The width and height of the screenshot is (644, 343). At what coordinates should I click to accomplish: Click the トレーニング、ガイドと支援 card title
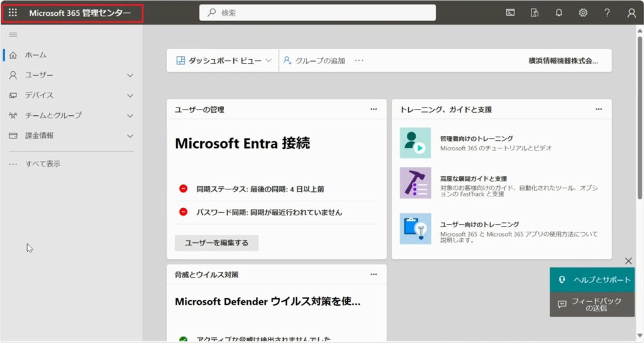click(x=446, y=110)
